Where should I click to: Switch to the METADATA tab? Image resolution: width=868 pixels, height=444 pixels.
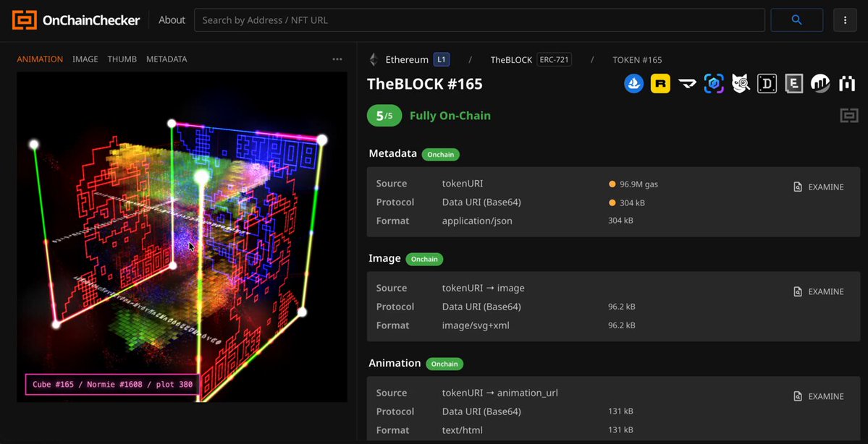167,59
